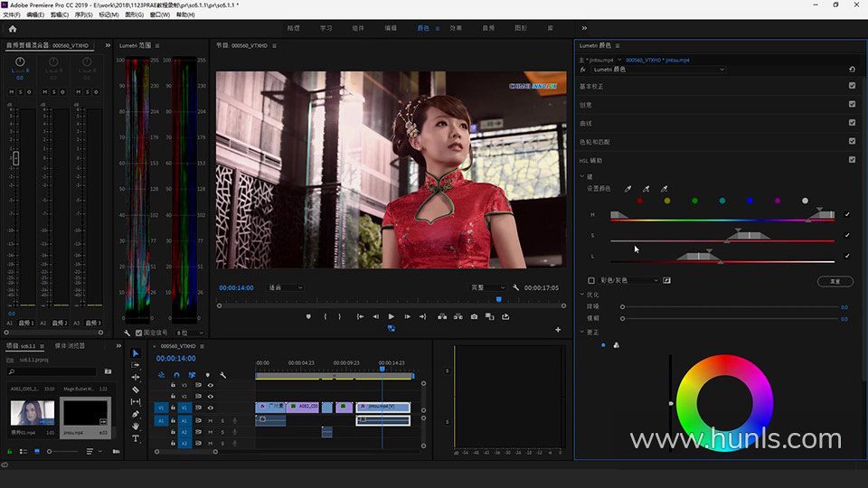This screenshot has width=868, height=488.
Task: Choose the blue color preset swatch
Action: tap(750, 201)
